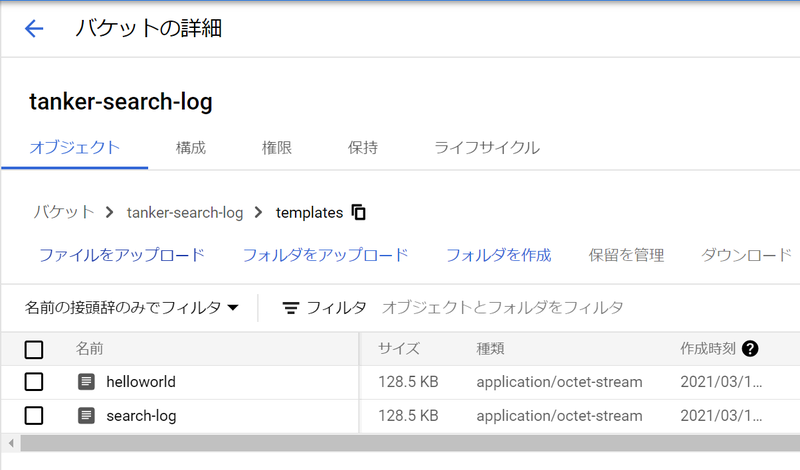Screen dimensions: 800x470
Task: Open the ライフサイクル tab
Action: point(487,147)
